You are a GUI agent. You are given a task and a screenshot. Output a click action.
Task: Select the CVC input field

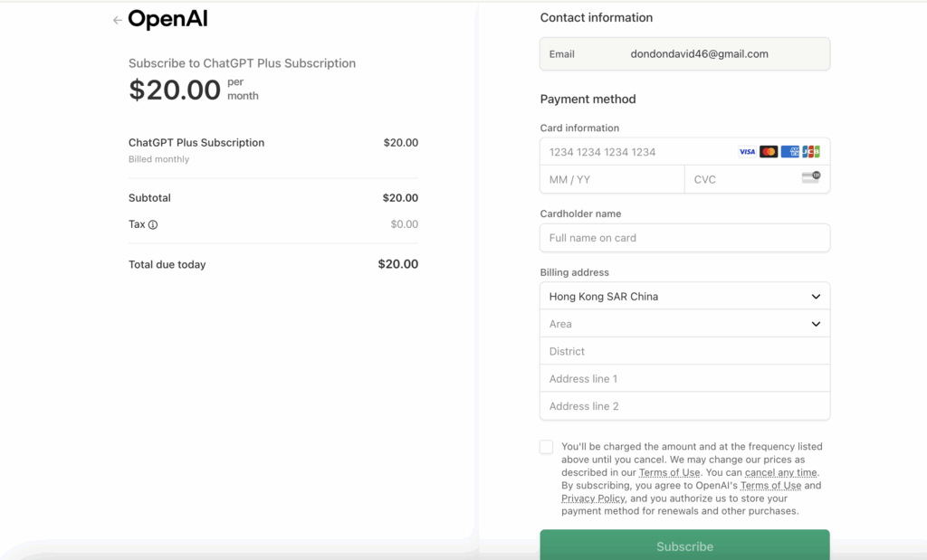[742, 179]
